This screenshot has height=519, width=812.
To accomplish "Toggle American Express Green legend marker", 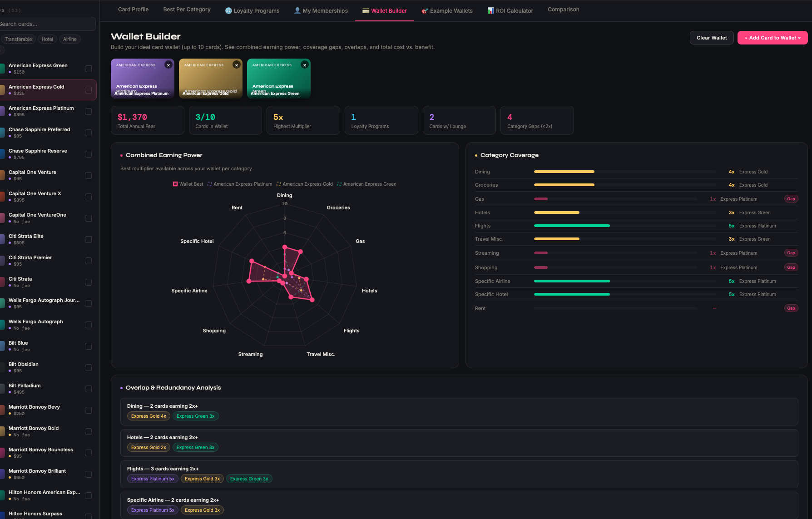I will (x=339, y=184).
